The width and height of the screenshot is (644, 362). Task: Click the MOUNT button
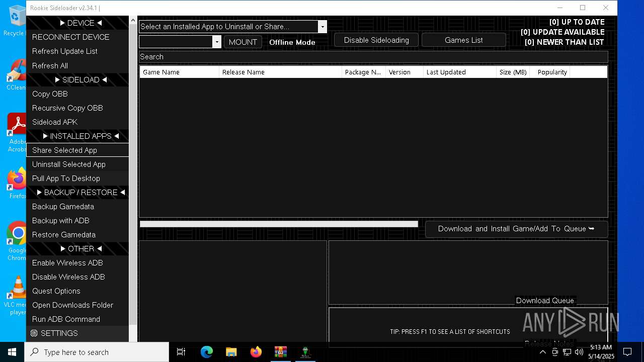pos(243,42)
